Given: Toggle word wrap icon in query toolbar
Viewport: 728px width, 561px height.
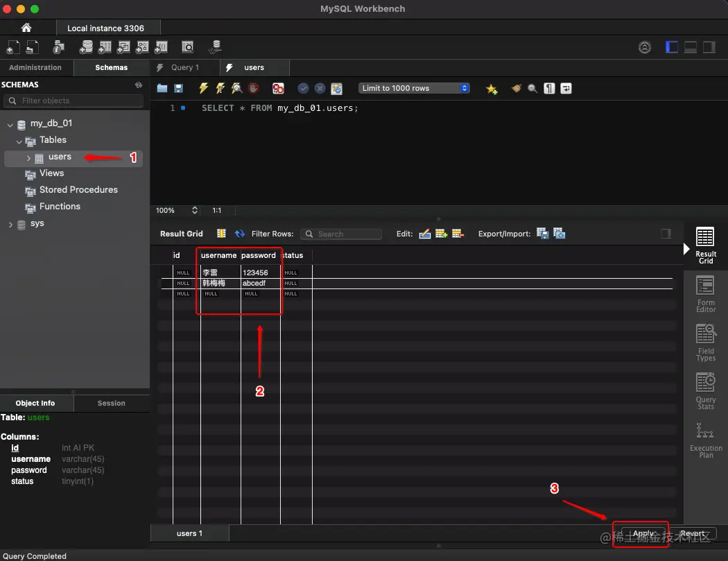Looking at the screenshot, I should coord(566,88).
